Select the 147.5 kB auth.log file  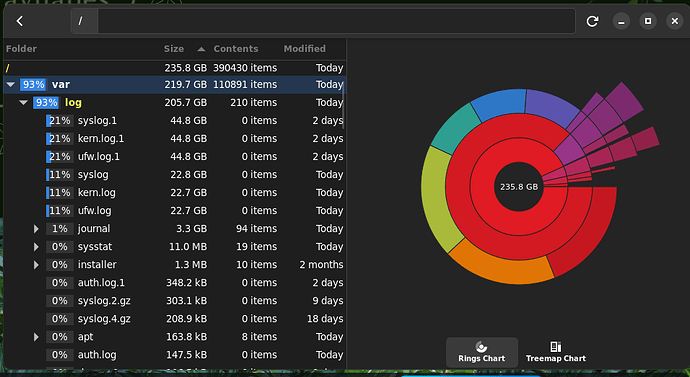[x=97, y=355]
